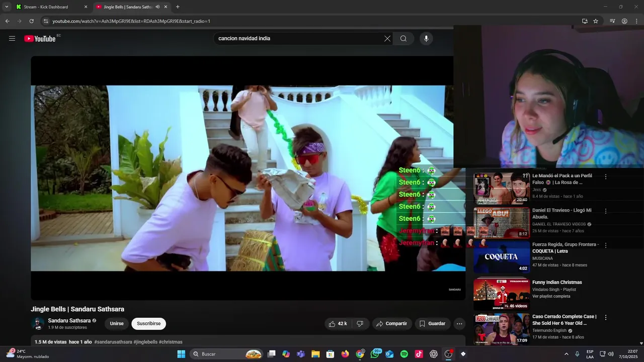
Task: Toggle microphone icon in system tray
Action: pos(577,354)
